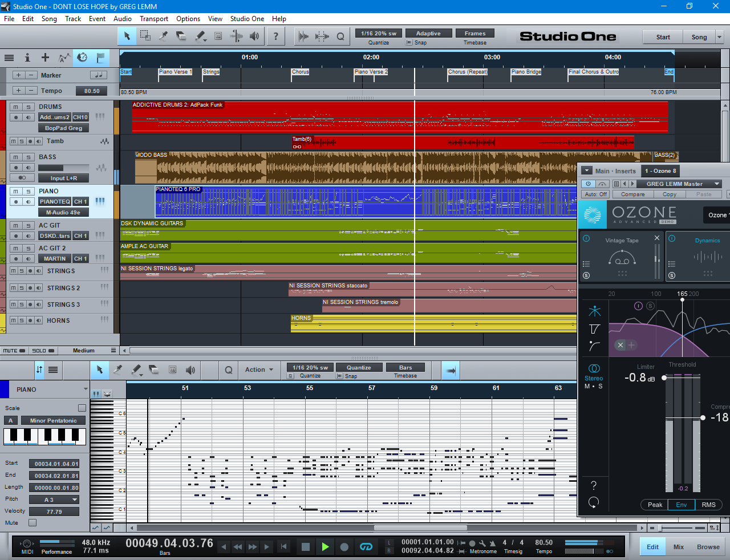Viewport: 730px width, 560px height.
Task: Jump to the Chorus (Repeat) marker
Action: [x=467, y=72]
